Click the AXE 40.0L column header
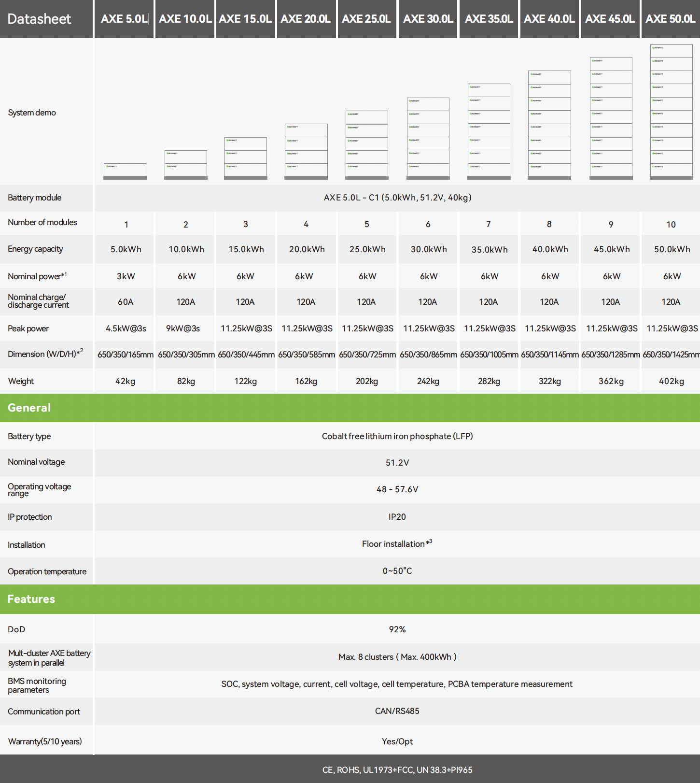This screenshot has width=700, height=783. pyautogui.click(x=549, y=19)
